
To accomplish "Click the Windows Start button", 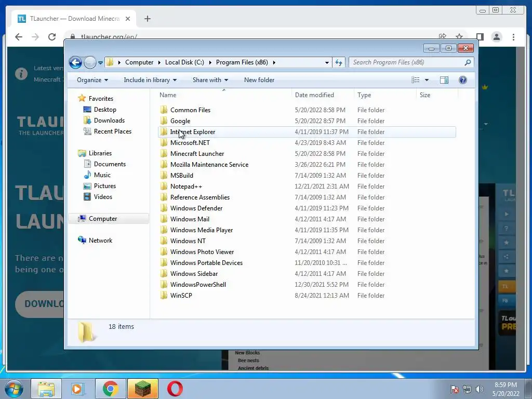I will coord(14,389).
